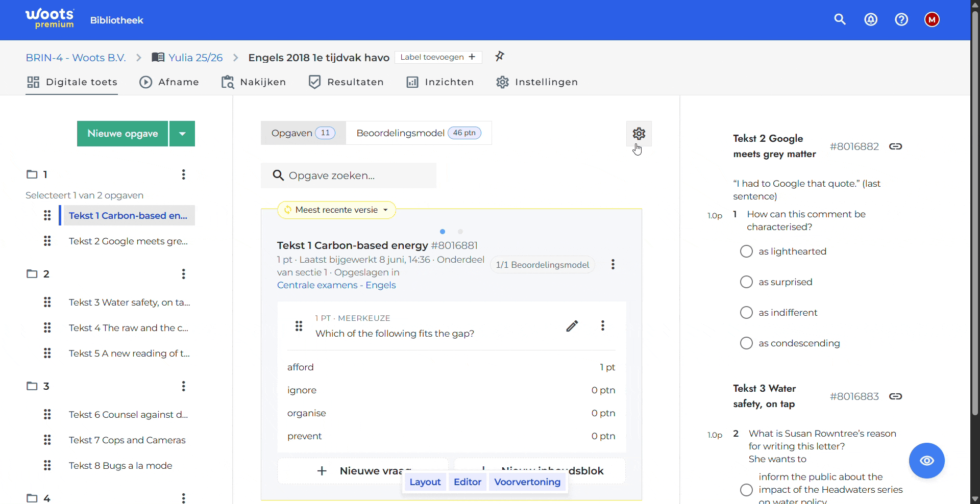Grab drag handle of Tekst 8 Bugs
980x504 pixels.
47,465
